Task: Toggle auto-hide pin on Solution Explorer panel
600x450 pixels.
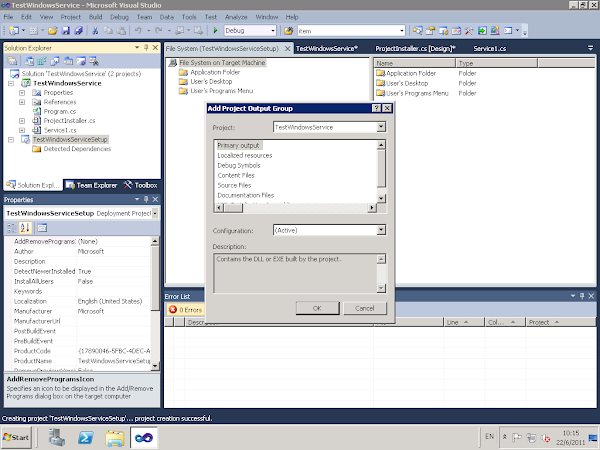Action: (x=146, y=47)
